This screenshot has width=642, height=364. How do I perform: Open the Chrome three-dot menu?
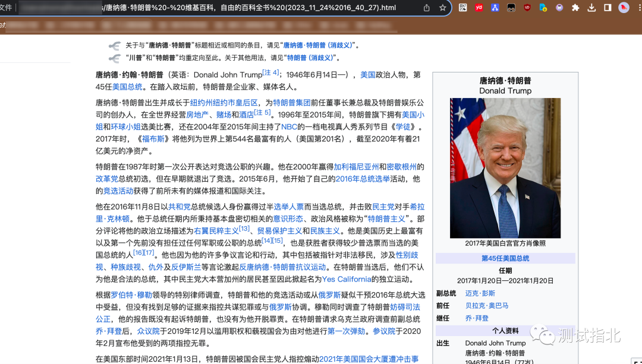point(638,8)
